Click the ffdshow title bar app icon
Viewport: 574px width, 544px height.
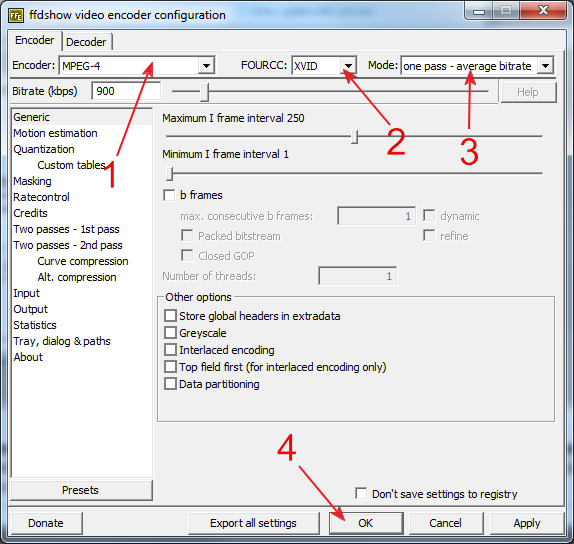(16, 15)
